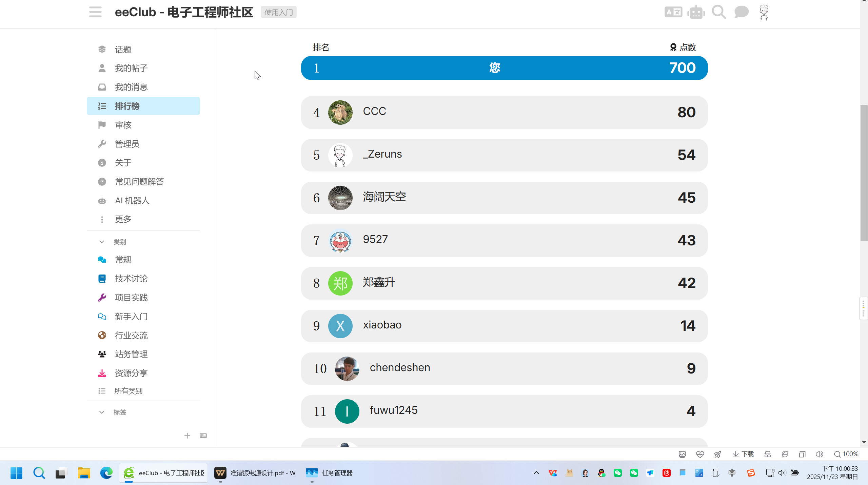868x485 pixels.
Task: Open the AI robot icon in header
Action: [x=696, y=13]
